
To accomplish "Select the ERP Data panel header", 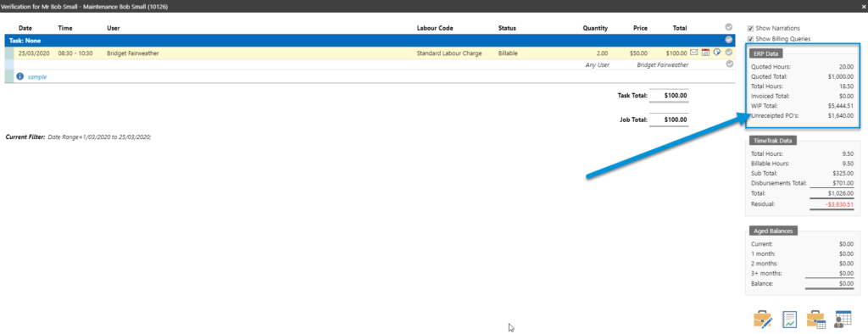I will [x=765, y=53].
